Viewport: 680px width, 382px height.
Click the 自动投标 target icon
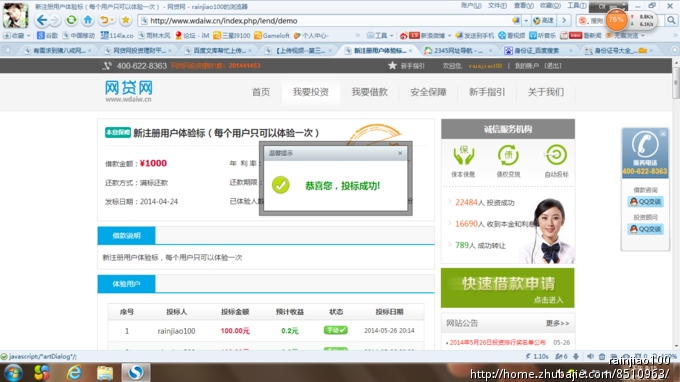click(x=556, y=155)
